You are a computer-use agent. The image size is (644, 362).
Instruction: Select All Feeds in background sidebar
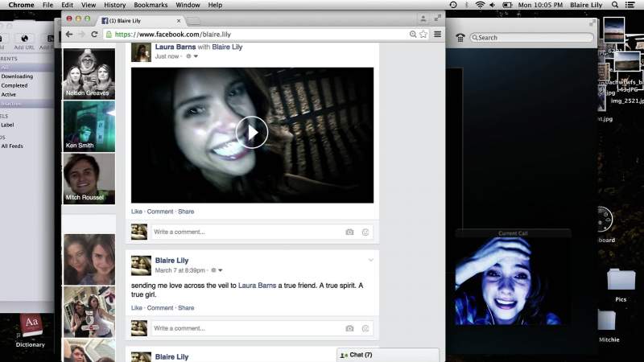point(12,146)
